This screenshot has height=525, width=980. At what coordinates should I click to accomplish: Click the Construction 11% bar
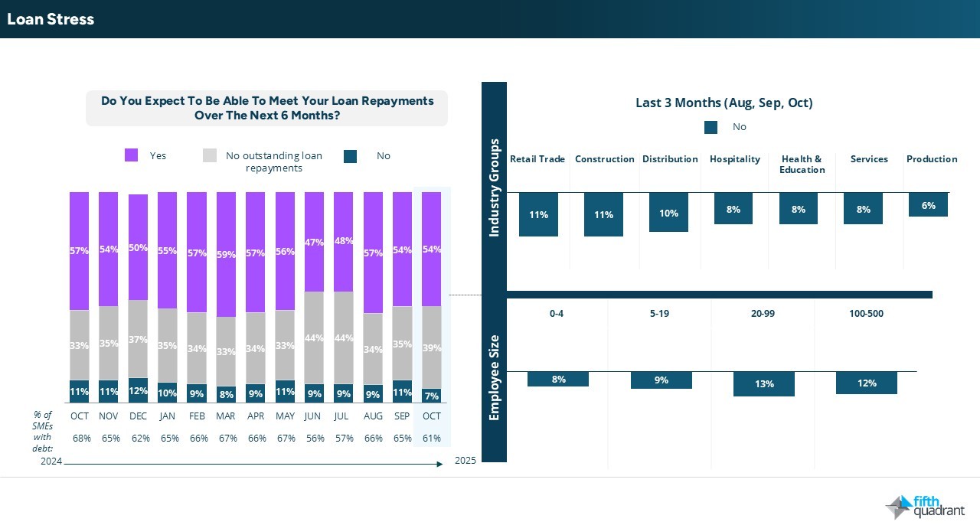point(603,214)
